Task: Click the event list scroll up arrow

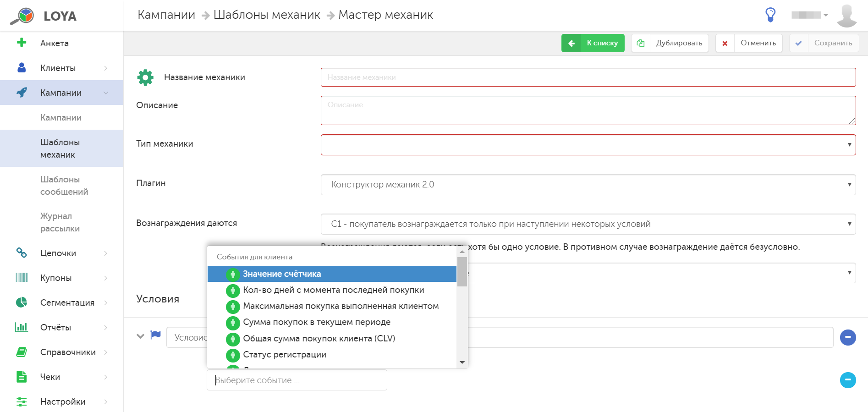Action: click(x=462, y=252)
